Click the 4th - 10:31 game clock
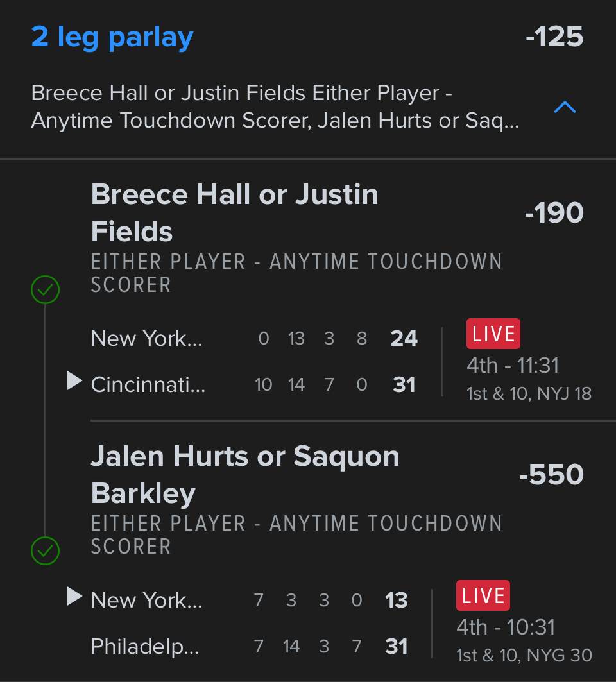Viewport: 616px width, 682px height. click(x=506, y=627)
